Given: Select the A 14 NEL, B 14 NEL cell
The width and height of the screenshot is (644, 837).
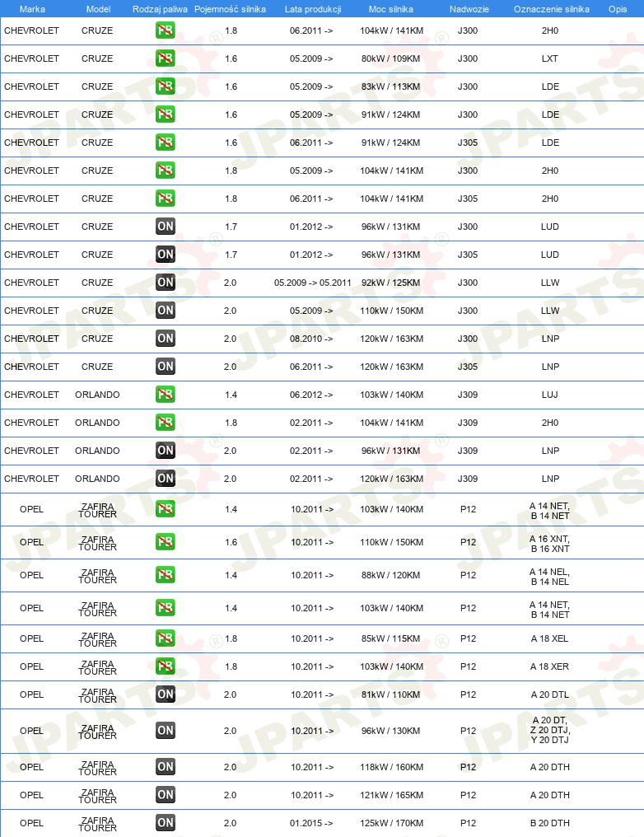Looking at the screenshot, I should click(549, 577).
